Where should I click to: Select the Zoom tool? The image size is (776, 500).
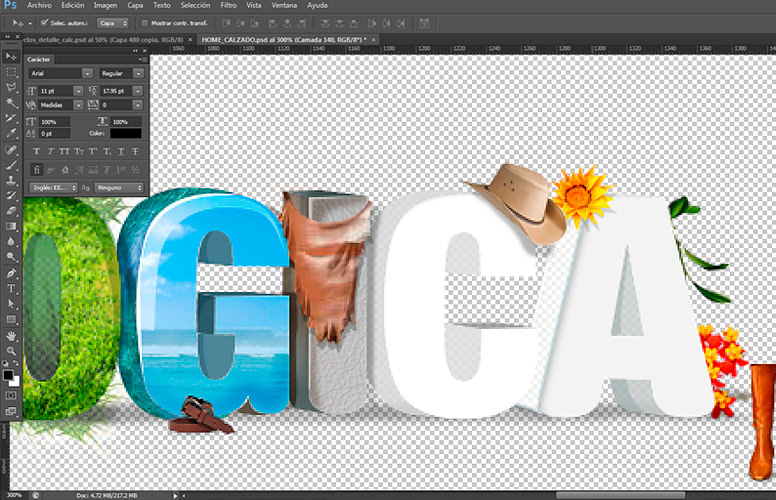[x=12, y=350]
